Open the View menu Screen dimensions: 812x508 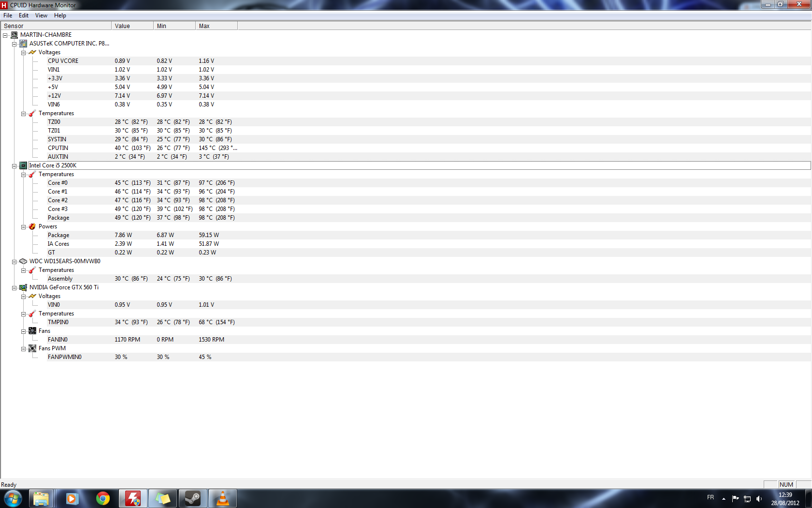pyautogui.click(x=41, y=15)
